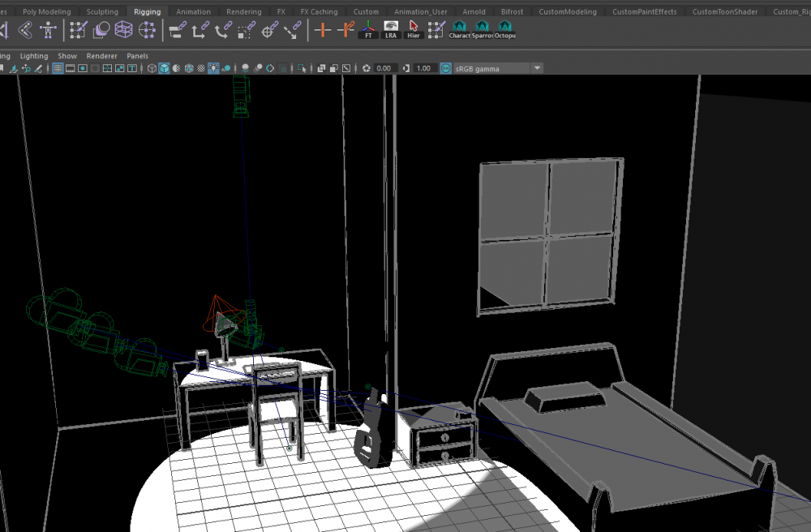The height and width of the screenshot is (532, 811).
Task: Click the paint weights icon beside Hier
Action: pyautogui.click(x=436, y=30)
